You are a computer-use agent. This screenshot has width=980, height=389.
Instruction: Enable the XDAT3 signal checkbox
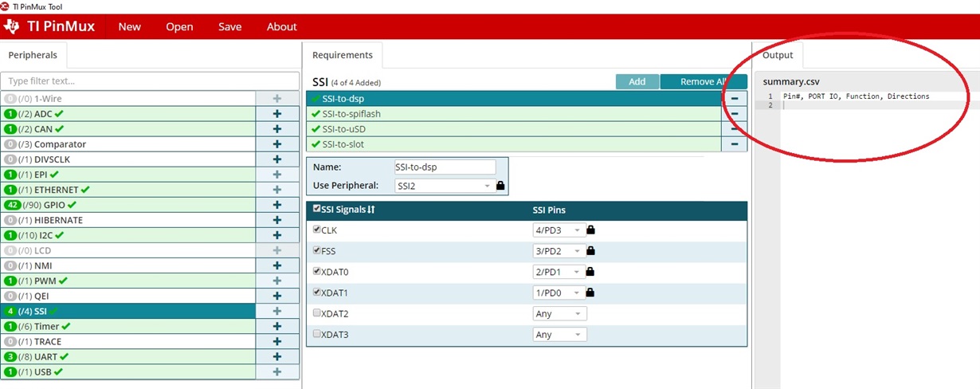(x=317, y=334)
